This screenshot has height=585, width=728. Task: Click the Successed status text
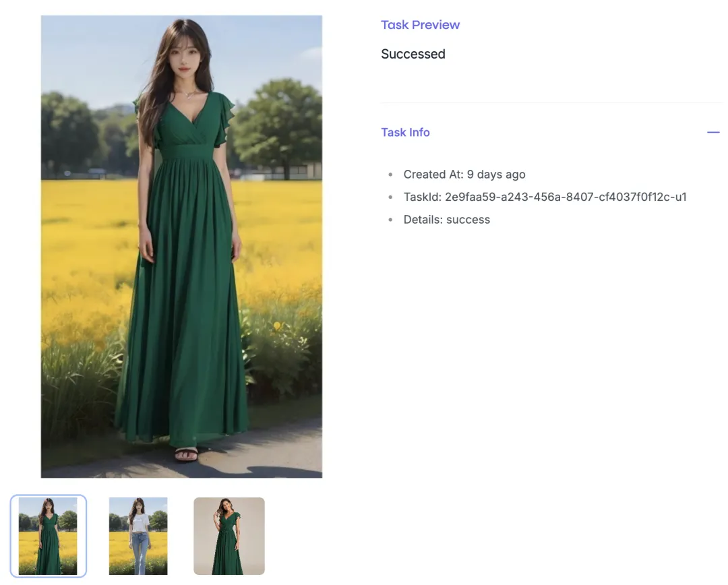[x=413, y=54]
